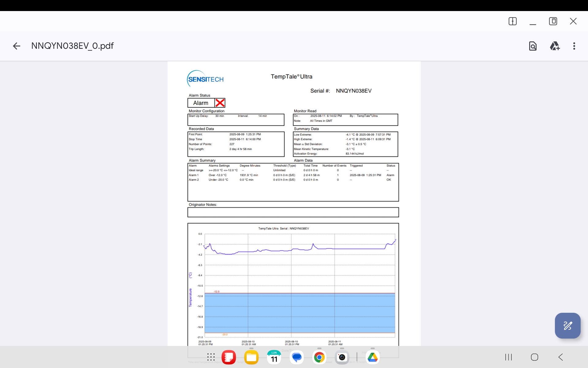Open Chrome from the taskbar
588x368 pixels.
click(x=319, y=357)
